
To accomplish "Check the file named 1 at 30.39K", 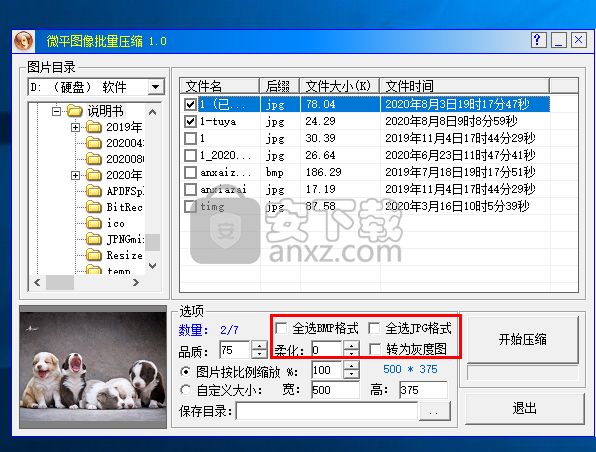I will tap(190, 138).
